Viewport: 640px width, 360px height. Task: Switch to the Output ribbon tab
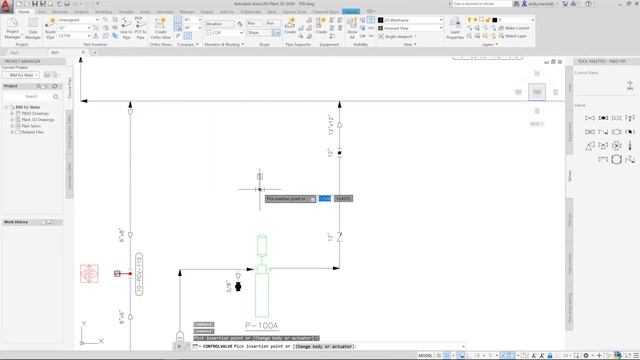(x=207, y=12)
